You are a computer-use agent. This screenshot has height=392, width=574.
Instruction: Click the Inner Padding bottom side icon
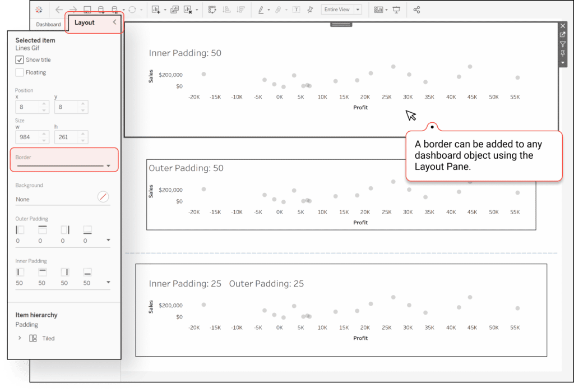[x=87, y=272]
